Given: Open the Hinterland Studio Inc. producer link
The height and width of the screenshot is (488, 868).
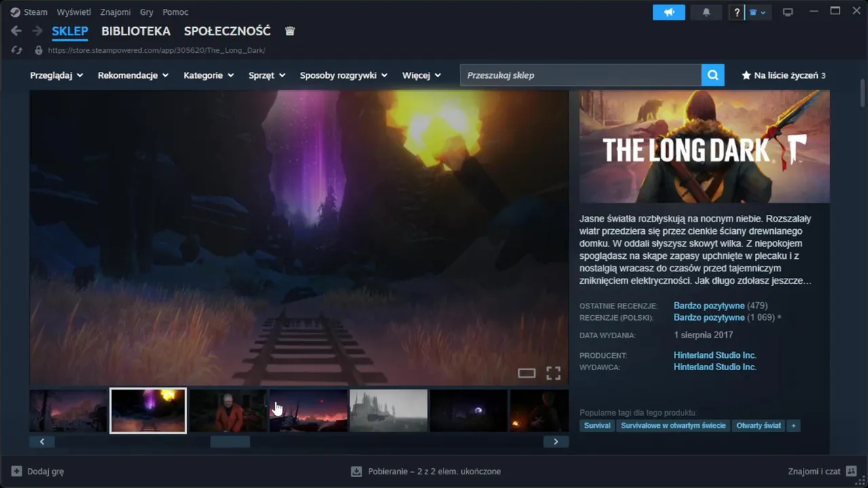Looking at the screenshot, I should pos(715,355).
